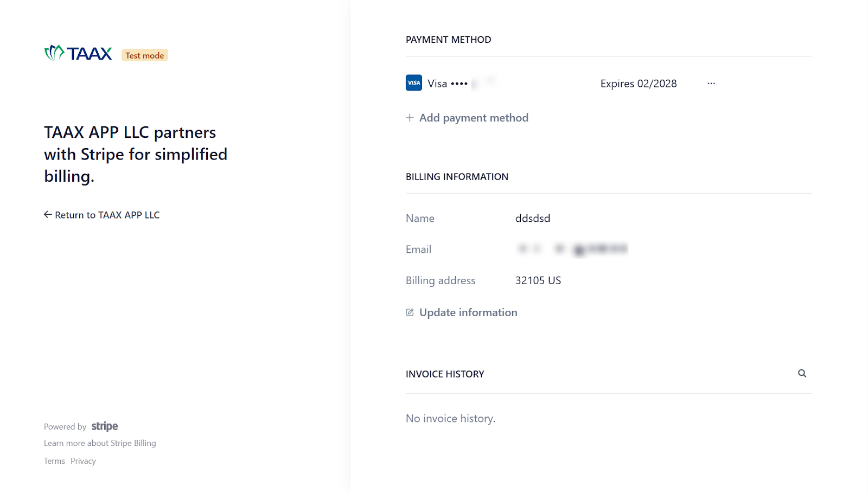Click the Test mode badge
This screenshot has height=493, width=868.
point(145,55)
